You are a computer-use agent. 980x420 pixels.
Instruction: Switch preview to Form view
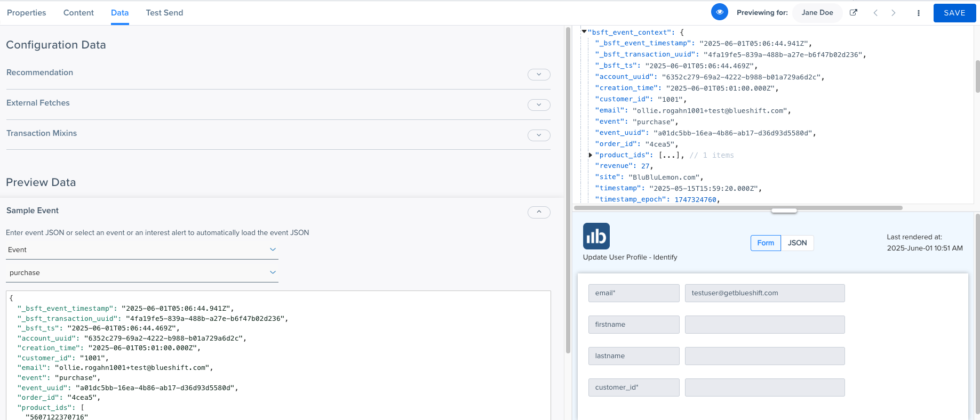(x=766, y=243)
